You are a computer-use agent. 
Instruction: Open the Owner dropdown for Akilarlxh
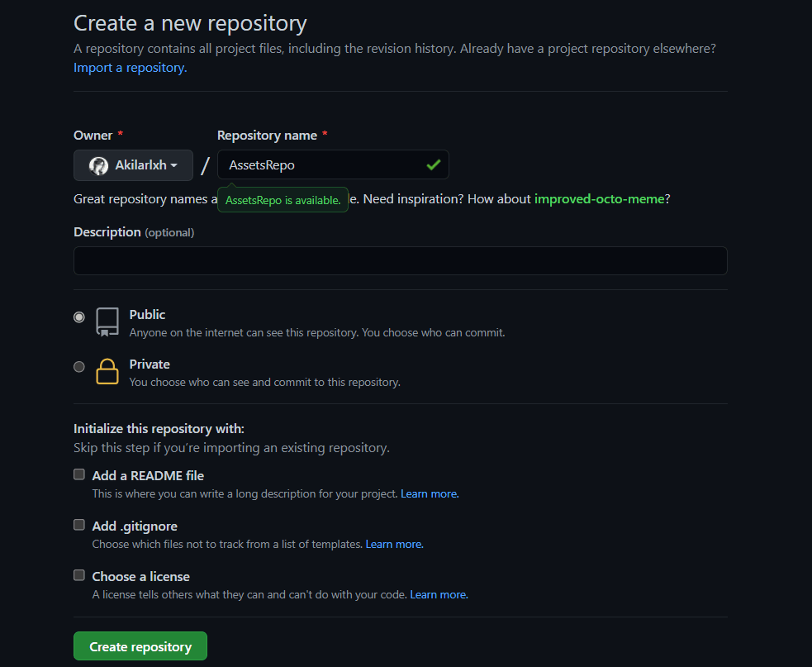[x=134, y=165]
